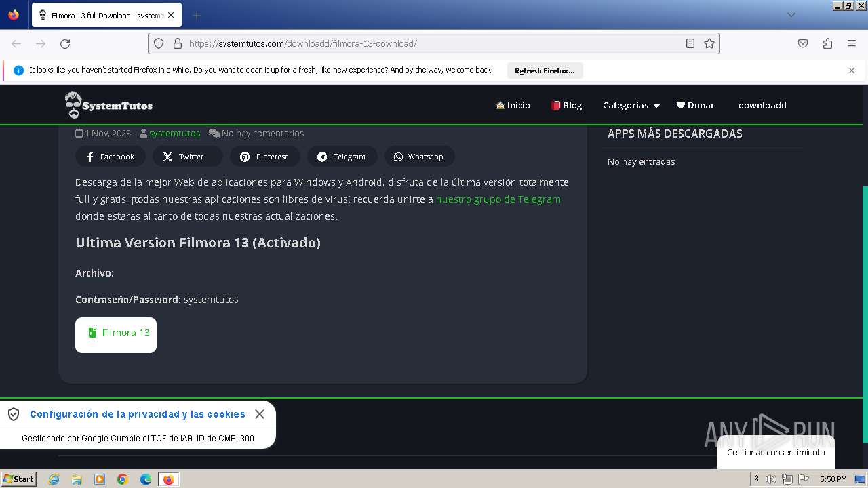868x488 pixels.
Task: Follow nuestro grupo de Telegram link
Action: tap(498, 199)
